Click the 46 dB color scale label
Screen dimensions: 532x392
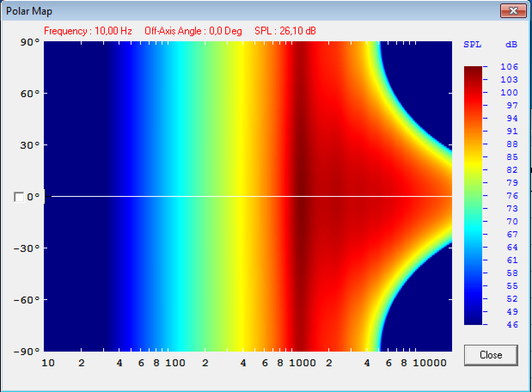(512, 325)
